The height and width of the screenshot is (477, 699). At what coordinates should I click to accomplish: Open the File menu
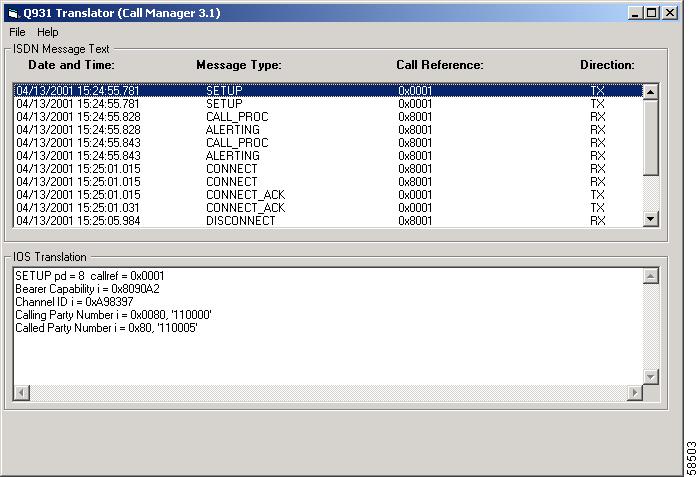pyautogui.click(x=17, y=32)
